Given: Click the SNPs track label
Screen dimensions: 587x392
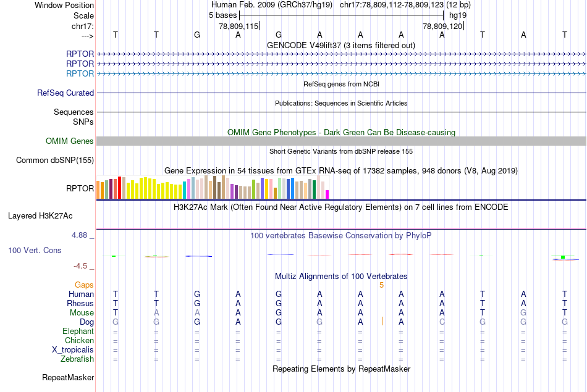Looking at the screenshot, I should tap(83, 122).
